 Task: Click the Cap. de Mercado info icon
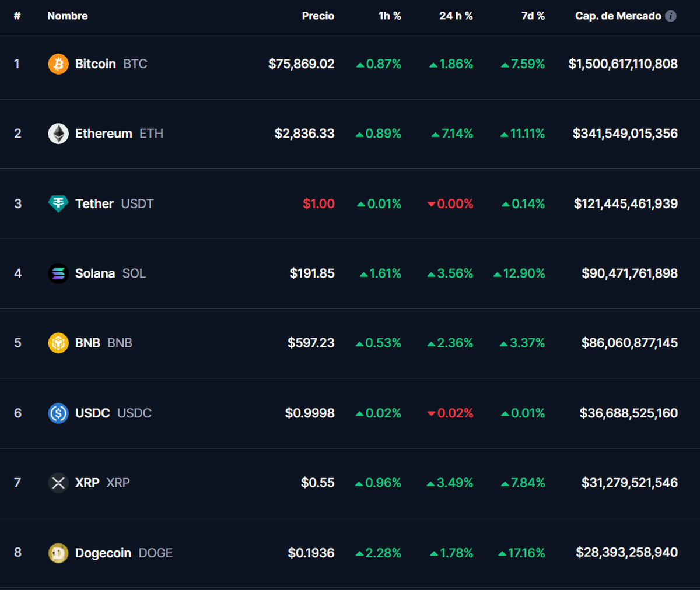671,16
